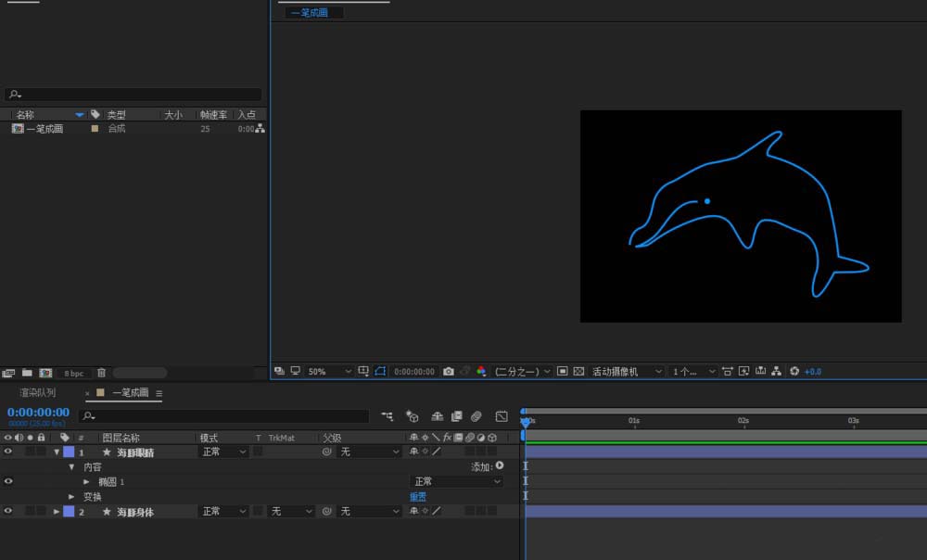Image resolution: width=927 pixels, height=560 pixels.
Task: Click the blue 重置 reset link
Action: point(418,497)
